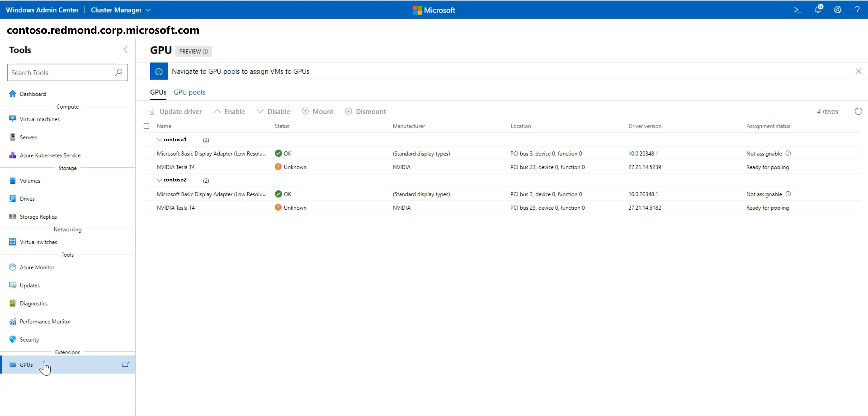Toggle the master select all checkbox
The height and width of the screenshot is (416, 868).
tap(147, 125)
